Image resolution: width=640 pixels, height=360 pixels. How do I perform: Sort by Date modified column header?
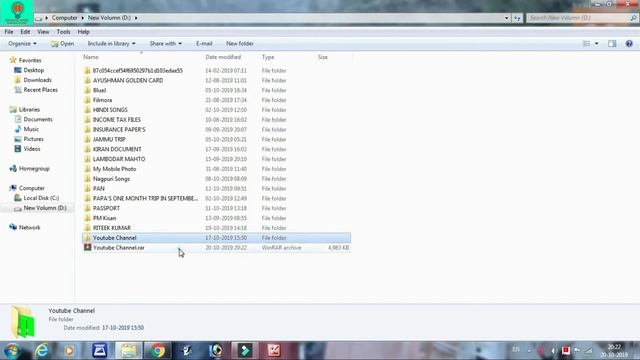click(223, 57)
